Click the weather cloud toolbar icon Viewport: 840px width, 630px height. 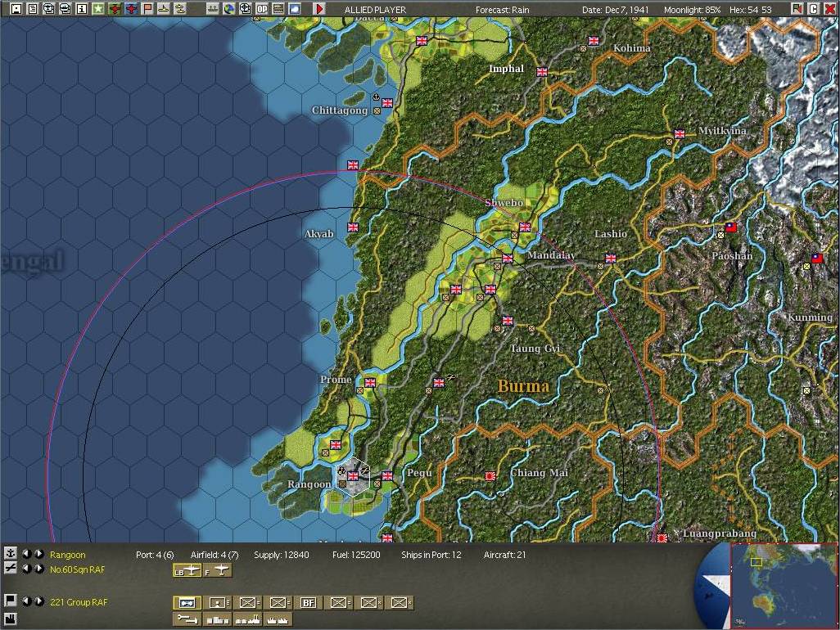click(295, 8)
